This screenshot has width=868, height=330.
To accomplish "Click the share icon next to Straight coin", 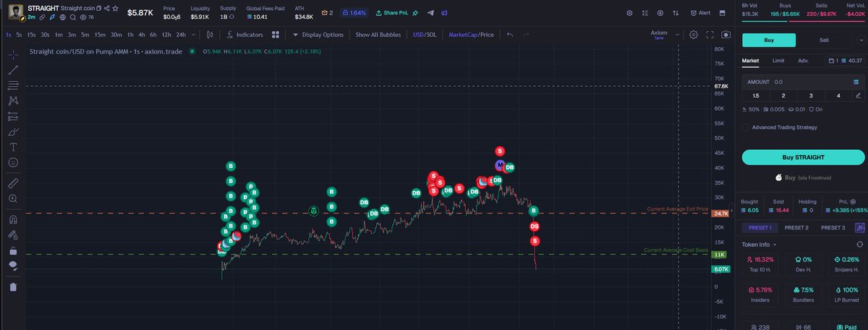I will (107, 8).
